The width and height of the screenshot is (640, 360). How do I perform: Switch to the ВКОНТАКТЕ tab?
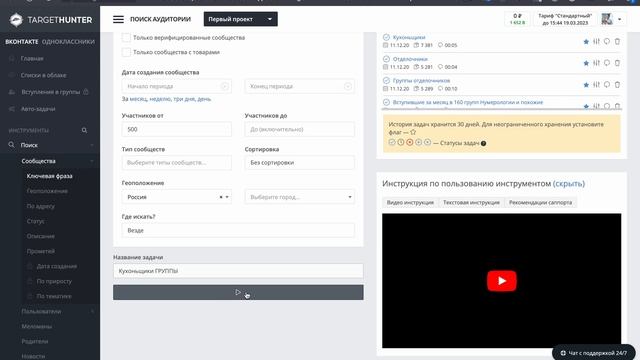tap(22, 42)
